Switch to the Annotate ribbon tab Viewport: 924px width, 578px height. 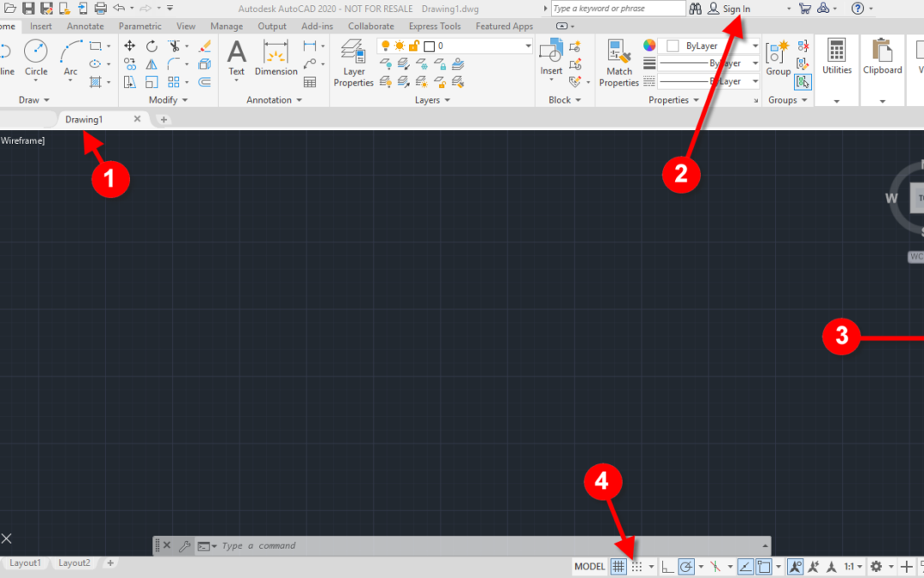[86, 27]
